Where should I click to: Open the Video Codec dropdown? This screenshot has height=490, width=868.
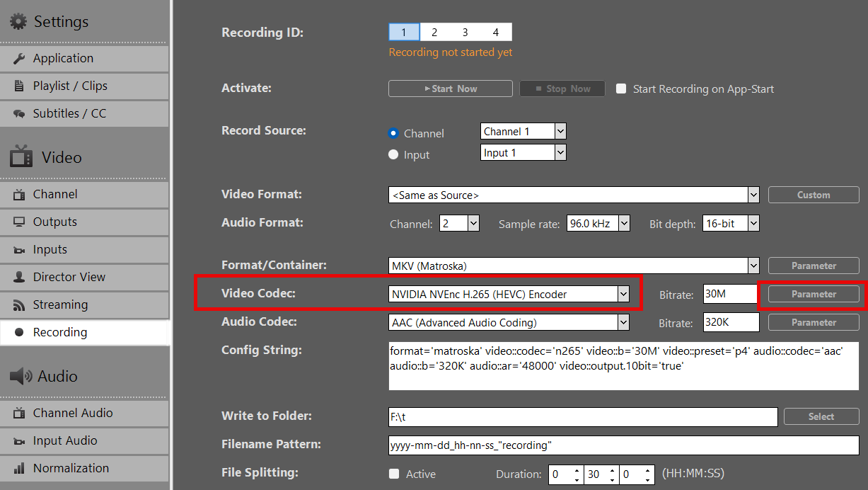click(623, 294)
